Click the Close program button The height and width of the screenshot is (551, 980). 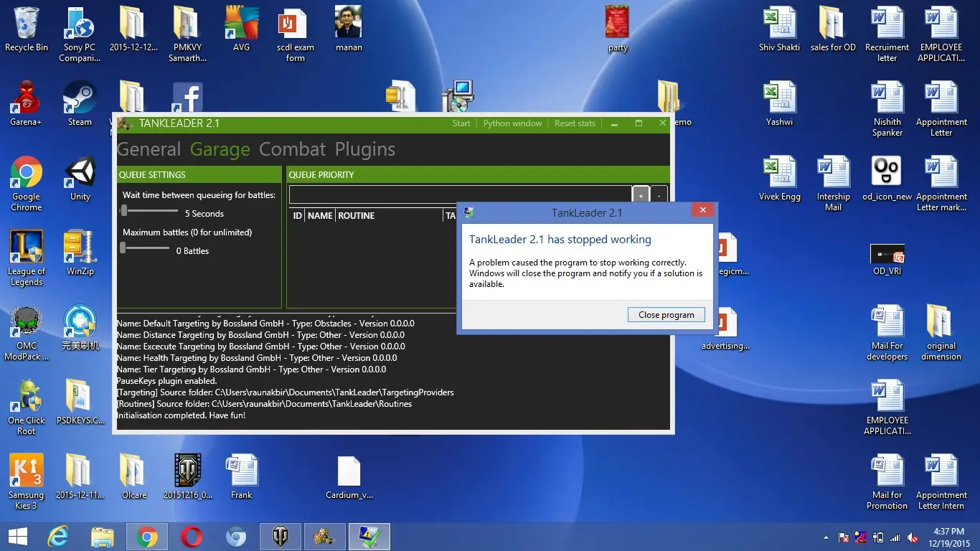[x=666, y=315]
